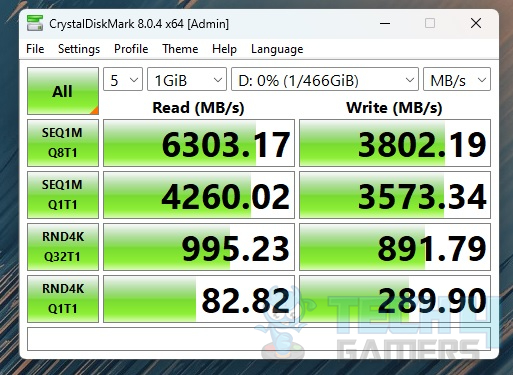
Task: Run the RND4K Q1T1 benchmark
Action: point(63,299)
